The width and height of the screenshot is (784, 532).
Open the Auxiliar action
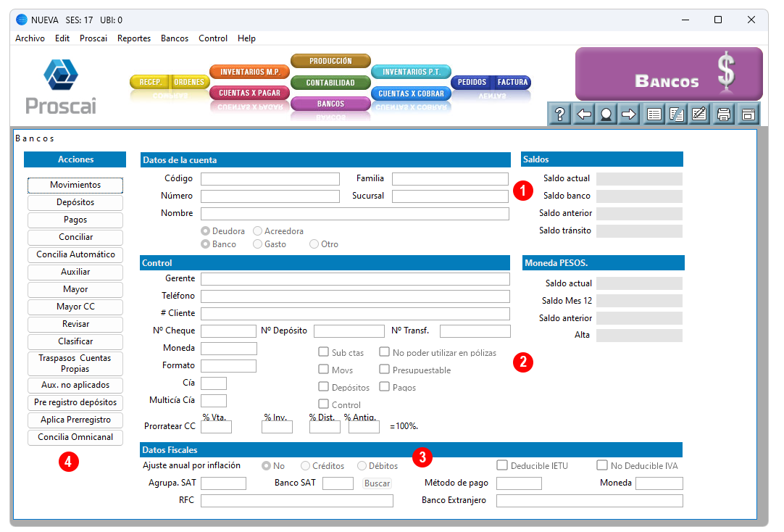point(75,272)
